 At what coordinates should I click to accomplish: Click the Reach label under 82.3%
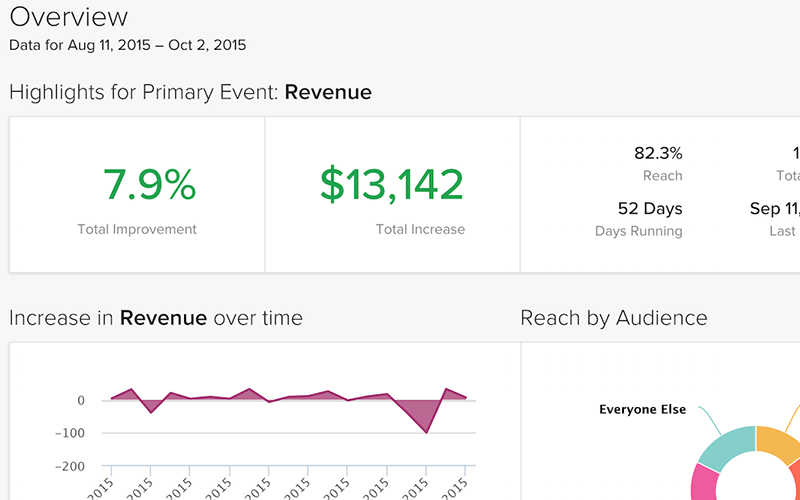662,176
